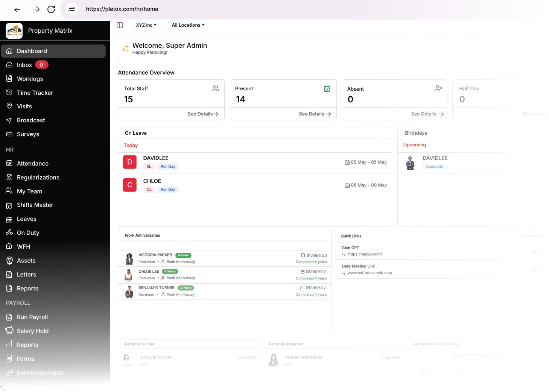Click SOPHIA RODRIGUEZ in Recently Resigned
Viewport: 549px width, 392px height.
pos(304,358)
